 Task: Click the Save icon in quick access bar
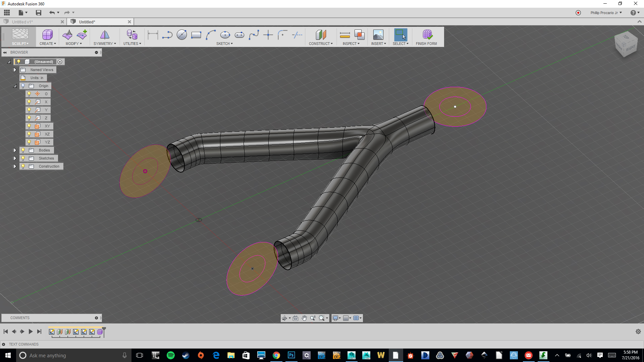[39, 13]
